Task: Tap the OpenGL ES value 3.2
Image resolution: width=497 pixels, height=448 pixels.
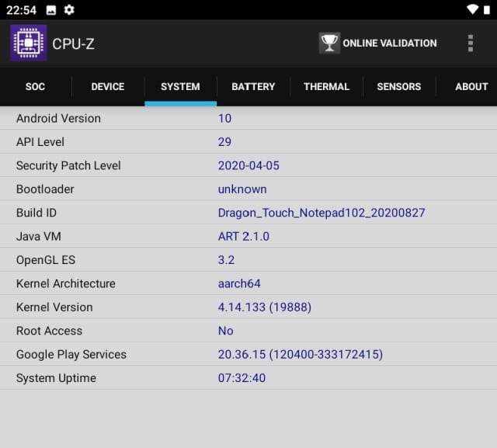Action: pyautogui.click(x=226, y=260)
